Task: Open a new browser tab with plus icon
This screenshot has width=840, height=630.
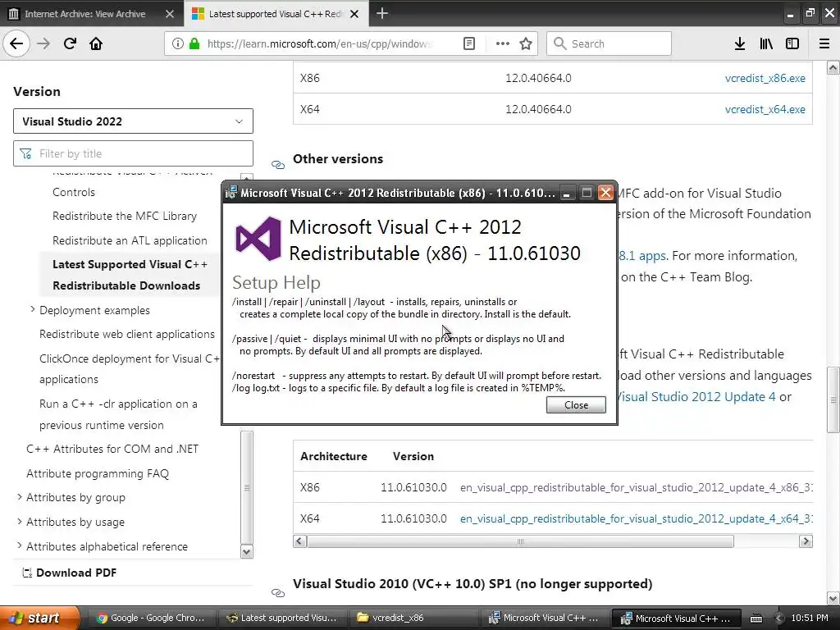Action: point(382,13)
